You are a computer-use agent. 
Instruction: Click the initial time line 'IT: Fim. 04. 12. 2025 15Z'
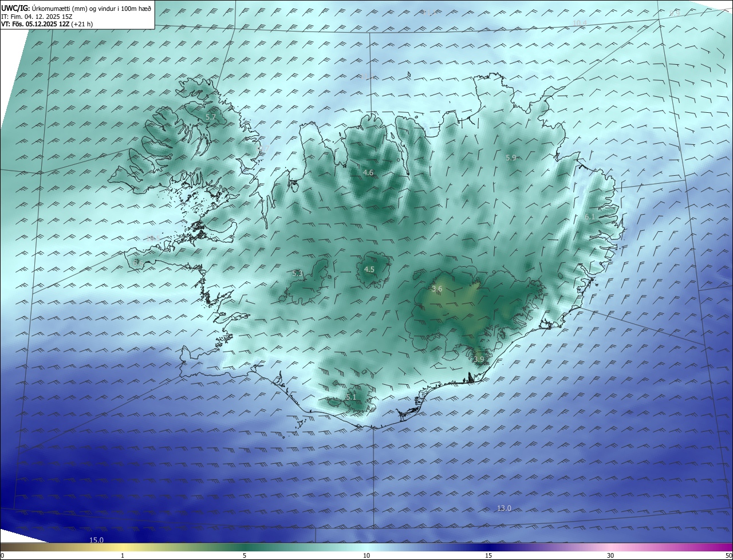pyautogui.click(x=38, y=17)
